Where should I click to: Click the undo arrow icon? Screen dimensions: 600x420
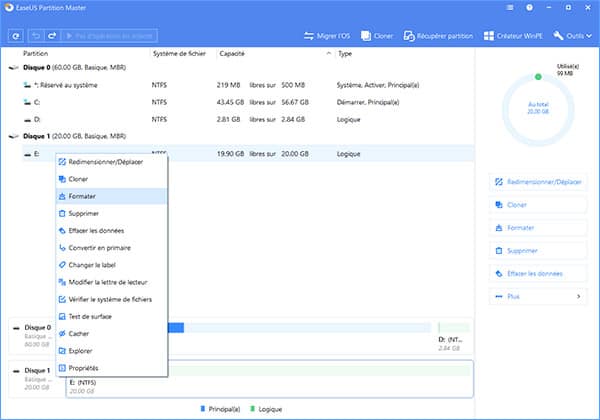point(37,36)
